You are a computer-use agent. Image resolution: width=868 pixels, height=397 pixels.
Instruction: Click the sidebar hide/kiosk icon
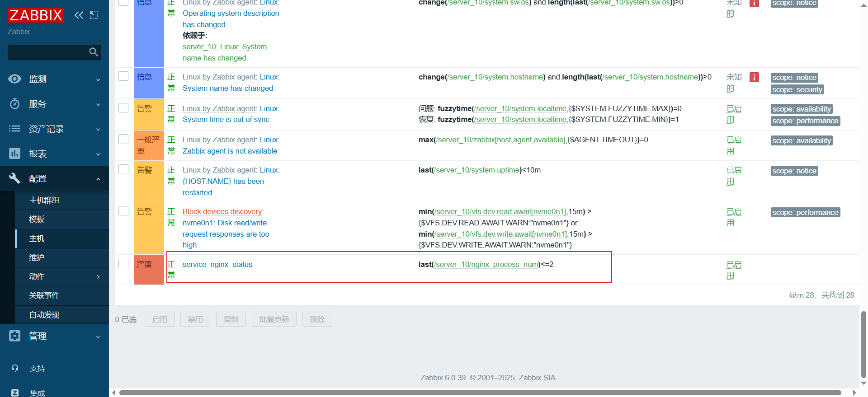(94, 15)
